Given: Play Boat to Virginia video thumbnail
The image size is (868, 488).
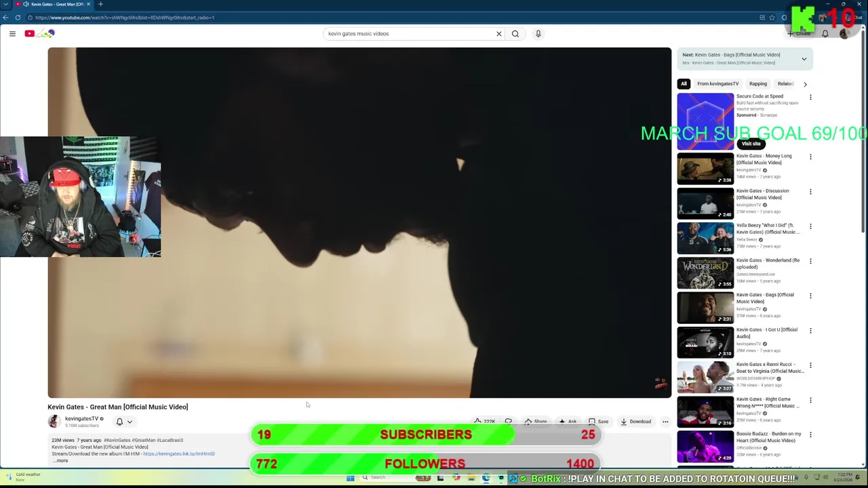Looking at the screenshot, I should coord(705,377).
